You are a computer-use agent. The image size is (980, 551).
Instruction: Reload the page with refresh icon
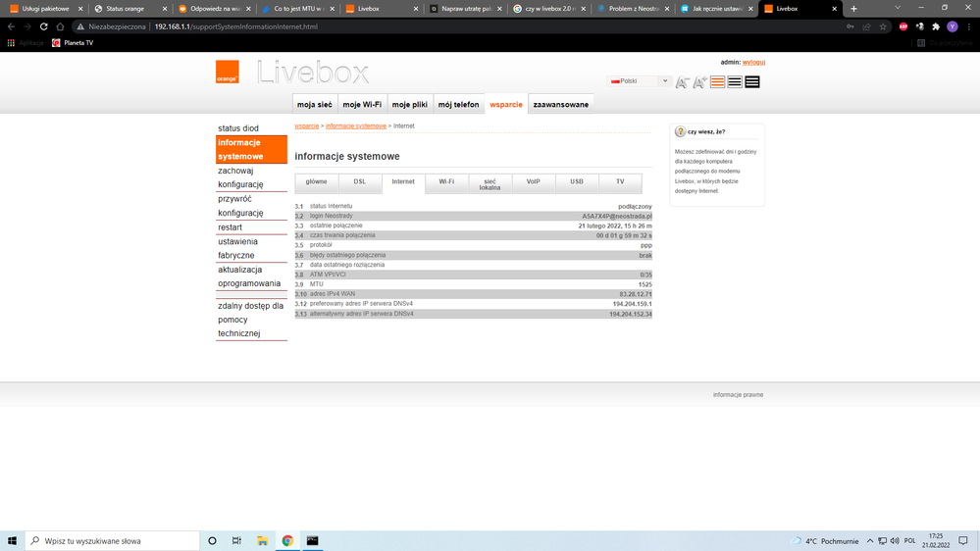(44, 26)
